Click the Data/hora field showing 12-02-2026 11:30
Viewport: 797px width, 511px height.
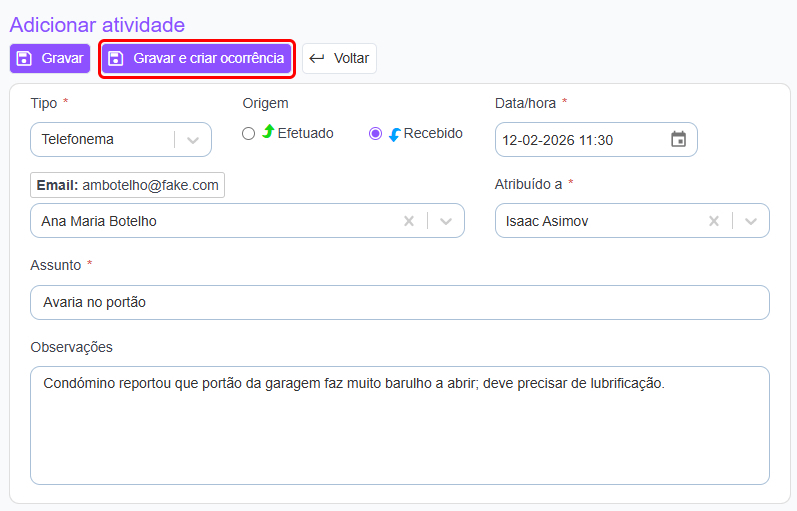pos(580,140)
